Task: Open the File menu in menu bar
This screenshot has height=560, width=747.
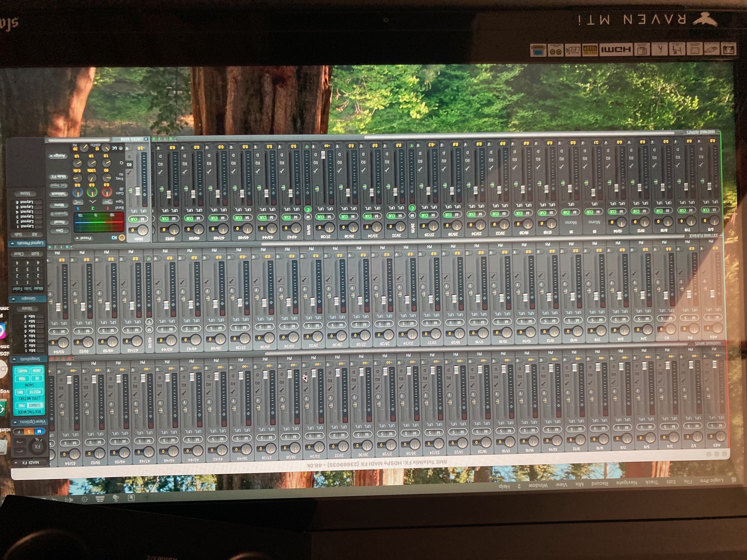Action: click(x=687, y=481)
